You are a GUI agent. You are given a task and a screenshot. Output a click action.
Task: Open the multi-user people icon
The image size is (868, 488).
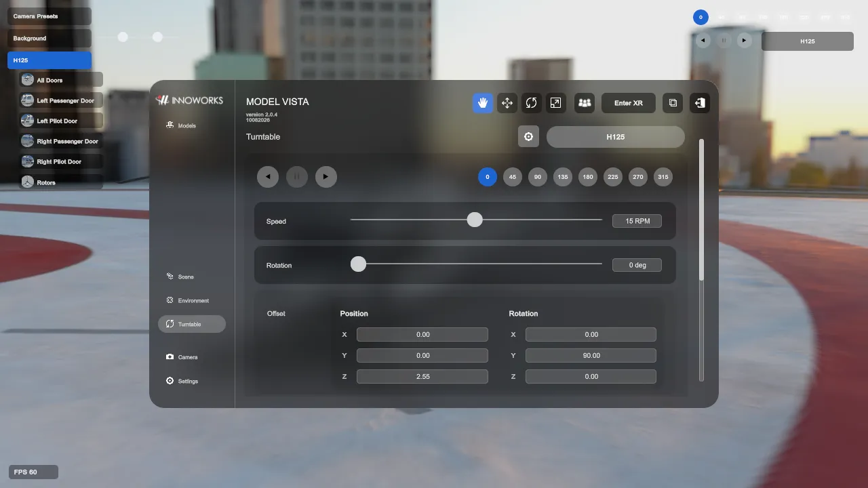585,103
